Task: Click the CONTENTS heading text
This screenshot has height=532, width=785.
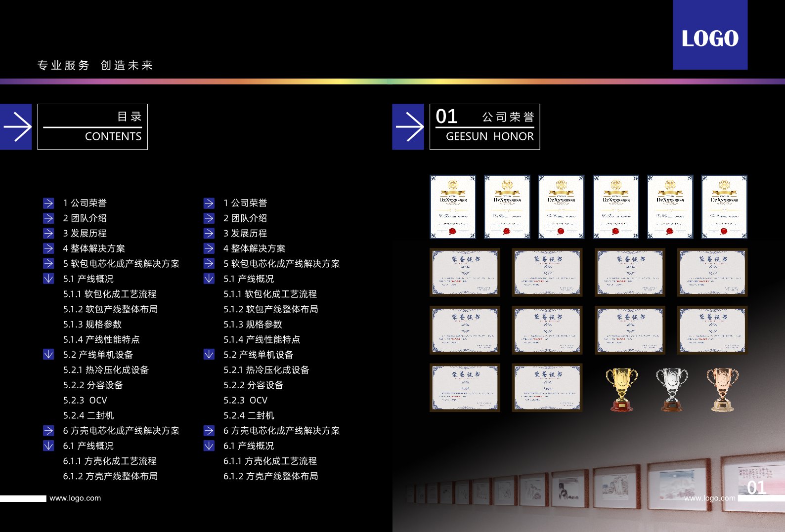Action: [113, 136]
